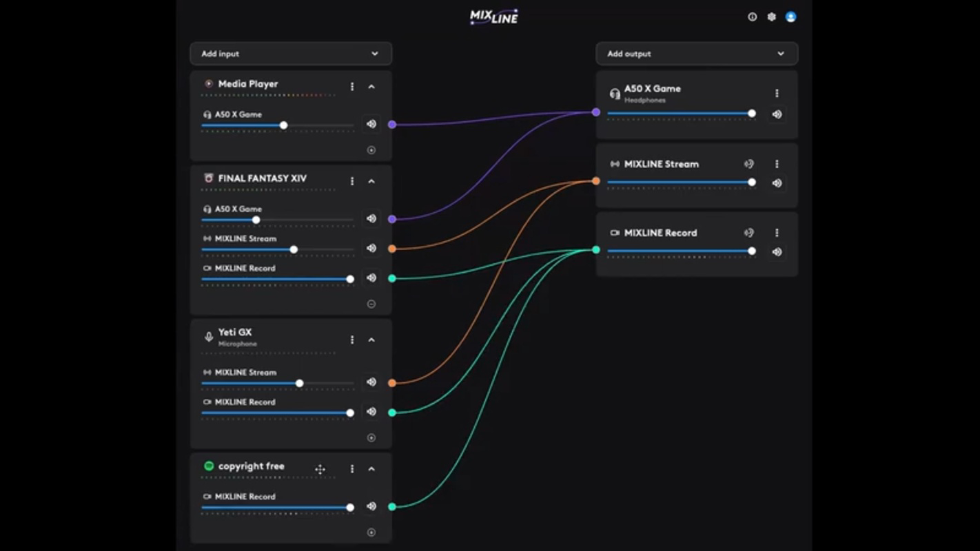Mute FINAL FANTASY XIV MIXLINE Stream route
The height and width of the screenshot is (551, 980).
coord(371,248)
